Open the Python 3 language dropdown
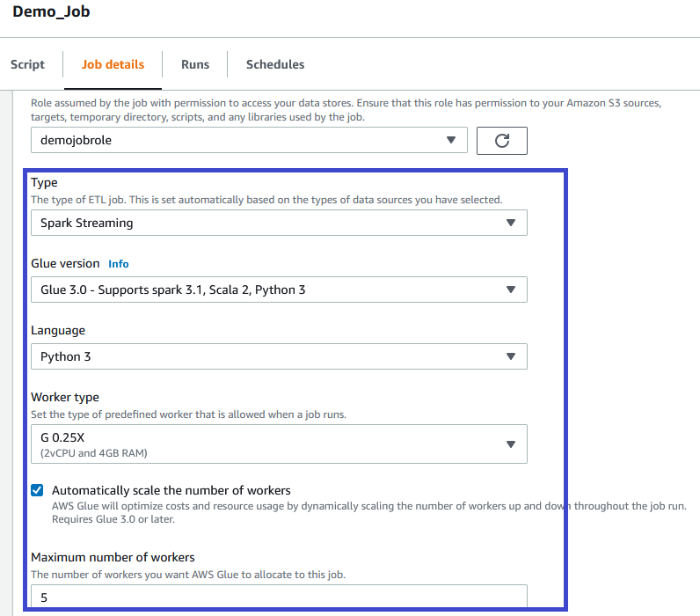This screenshot has width=700, height=616. (279, 356)
